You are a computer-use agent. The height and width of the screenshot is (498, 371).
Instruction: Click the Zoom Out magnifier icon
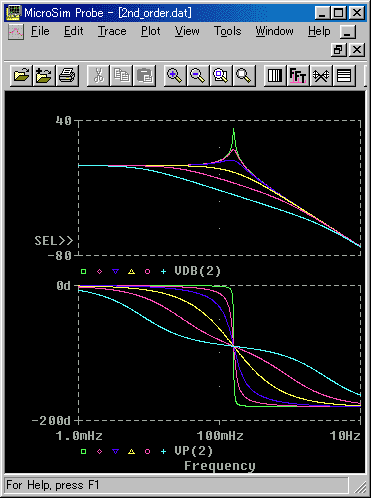[x=198, y=75]
